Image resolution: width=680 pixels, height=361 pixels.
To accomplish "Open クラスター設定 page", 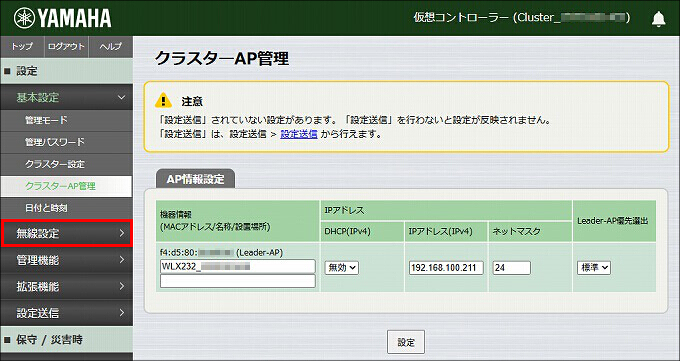I will coord(66,164).
